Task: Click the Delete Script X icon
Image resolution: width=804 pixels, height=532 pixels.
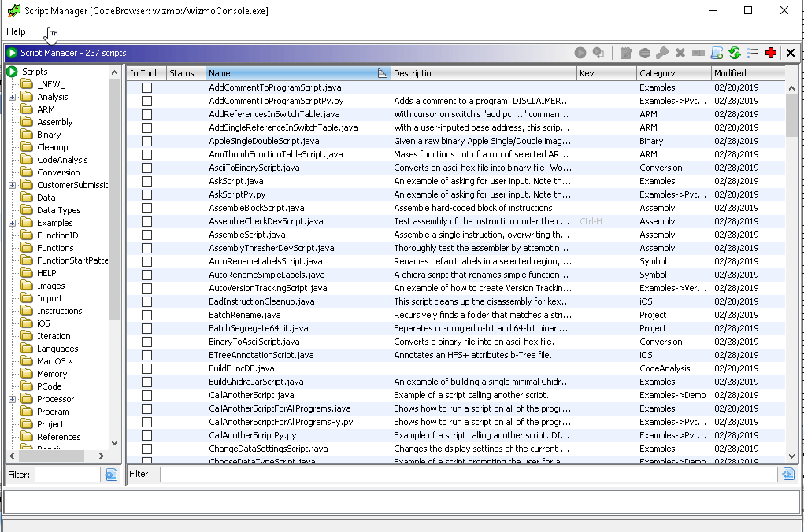Action: click(x=680, y=53)
